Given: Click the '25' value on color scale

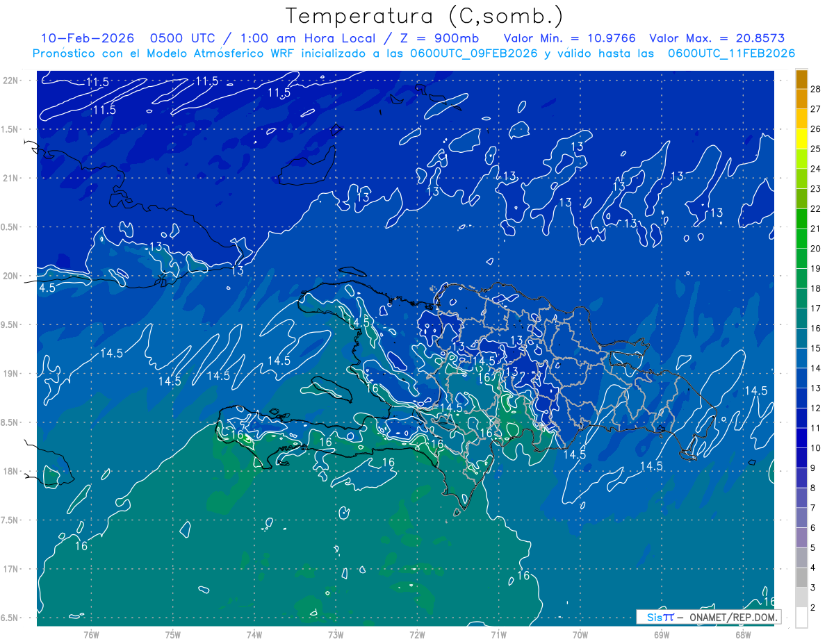Looking at the screenshot, I should (816, 149).
